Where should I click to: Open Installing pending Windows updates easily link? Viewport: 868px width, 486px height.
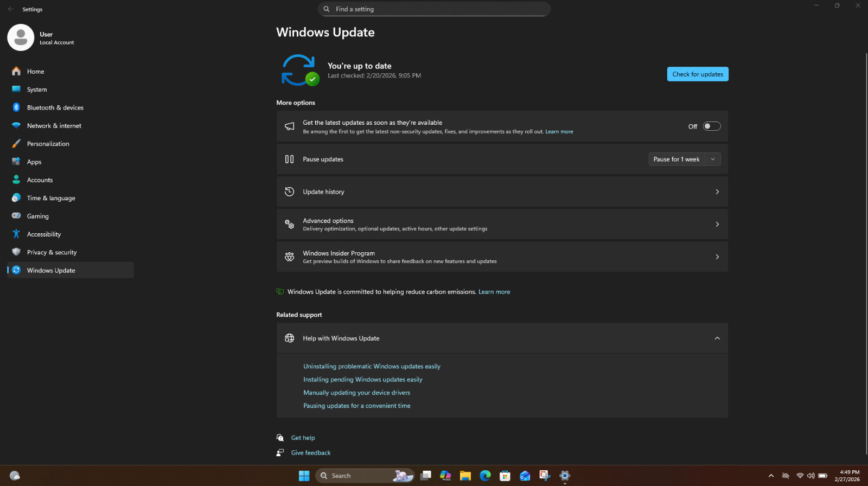pos(362,380)
